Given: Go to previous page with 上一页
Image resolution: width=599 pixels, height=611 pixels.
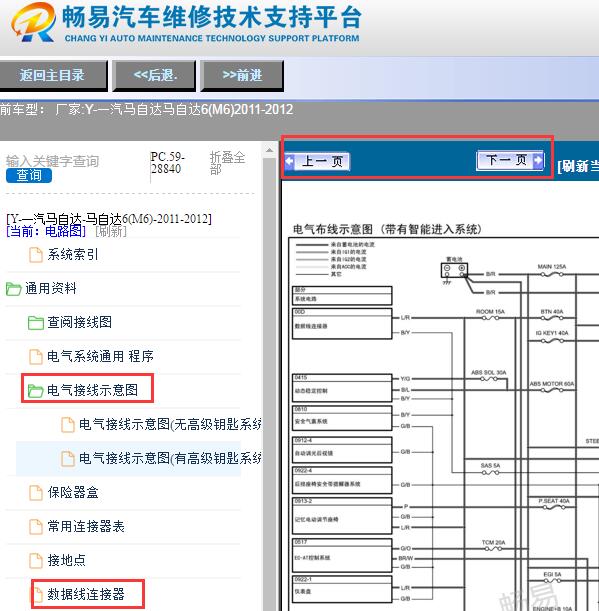Looking at the screenshot, I should [x=318, y=161].
